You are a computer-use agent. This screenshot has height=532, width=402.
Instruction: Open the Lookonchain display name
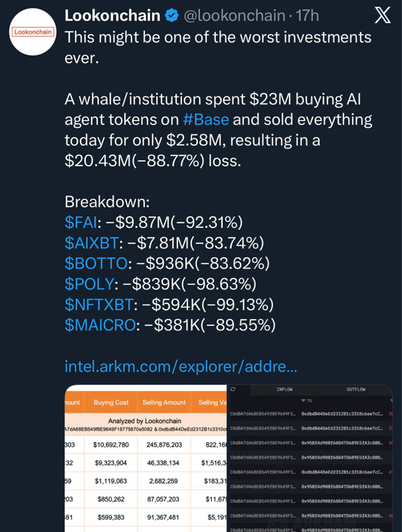[x=112, y=15]
